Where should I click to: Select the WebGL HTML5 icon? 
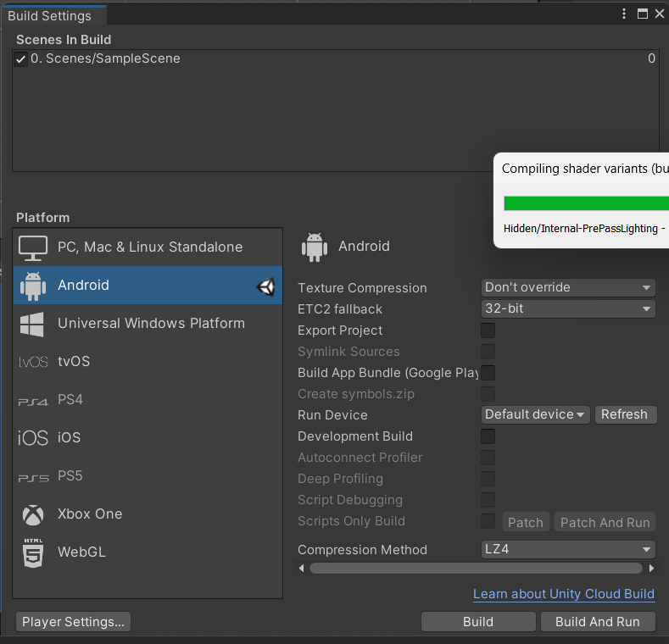click(33, 552)
